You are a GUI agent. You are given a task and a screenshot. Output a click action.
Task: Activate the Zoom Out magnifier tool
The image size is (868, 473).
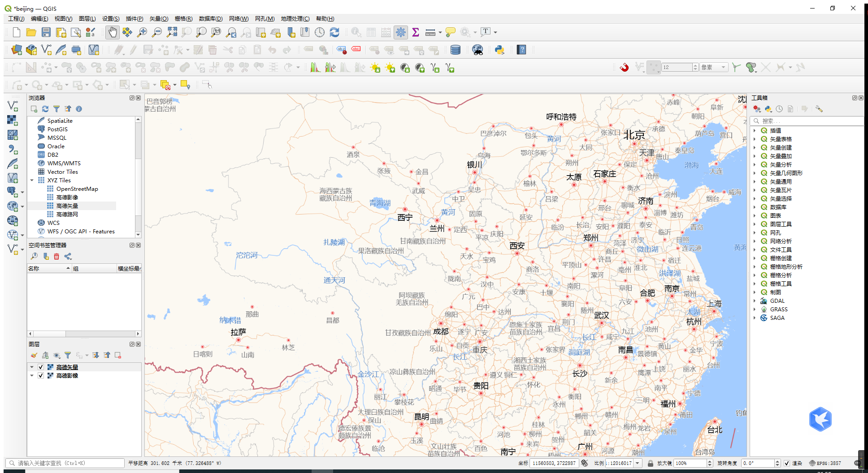pos(157,32)
